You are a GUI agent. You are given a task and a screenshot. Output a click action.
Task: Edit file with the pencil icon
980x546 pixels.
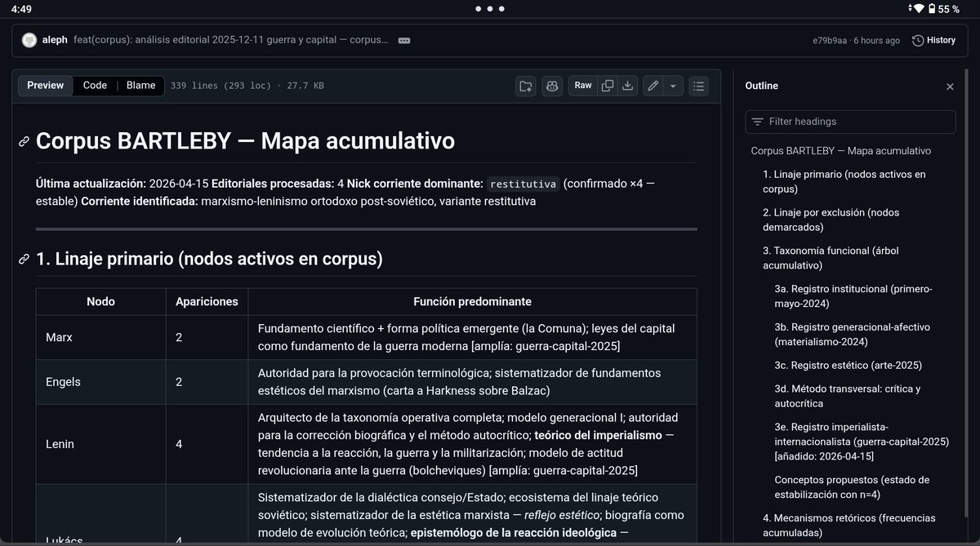[653, 86]
